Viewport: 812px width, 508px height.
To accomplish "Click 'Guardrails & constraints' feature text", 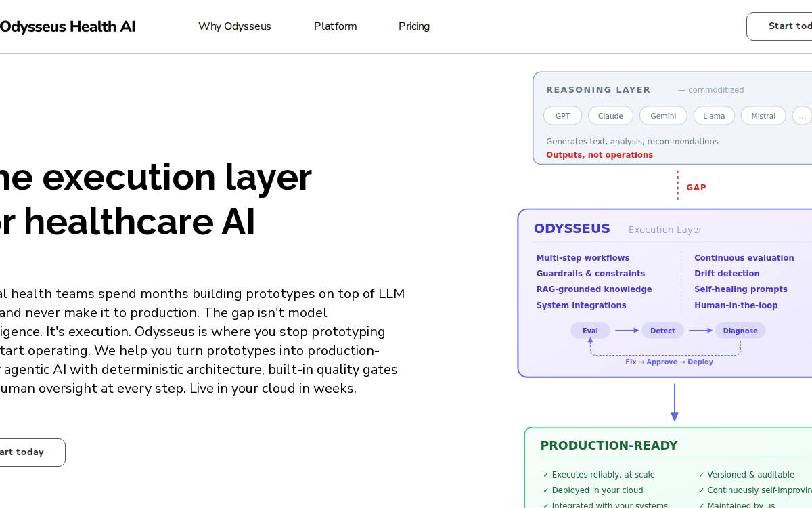I will [x=591, y=274].
